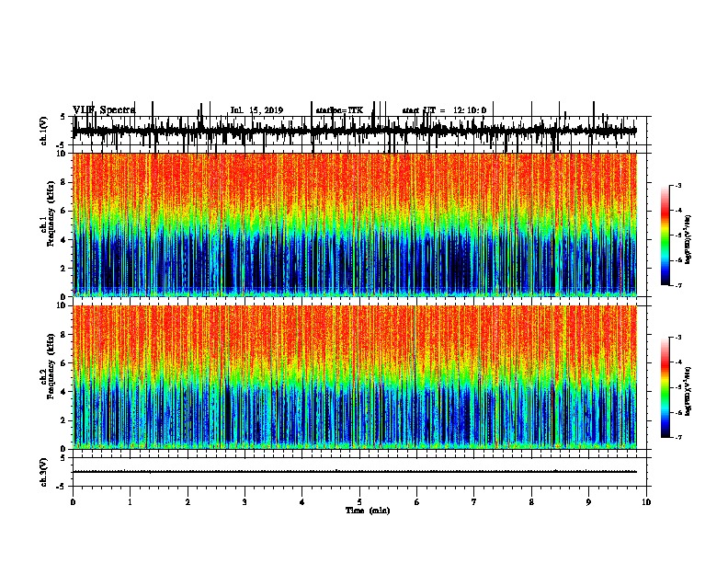Click the "VLF Spectra" plot title
Screen dimensions: 728x563
point(104,109)
